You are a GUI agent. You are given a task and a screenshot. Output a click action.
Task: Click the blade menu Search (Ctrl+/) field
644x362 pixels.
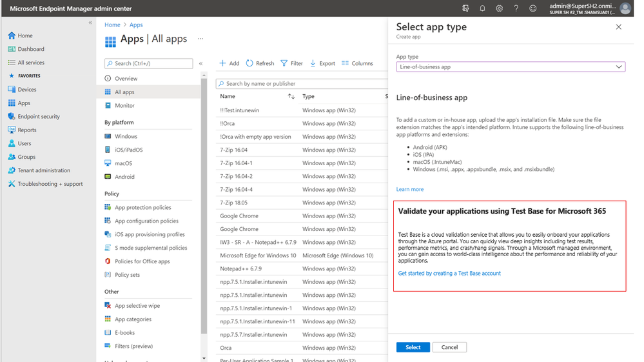pos(149,63)
